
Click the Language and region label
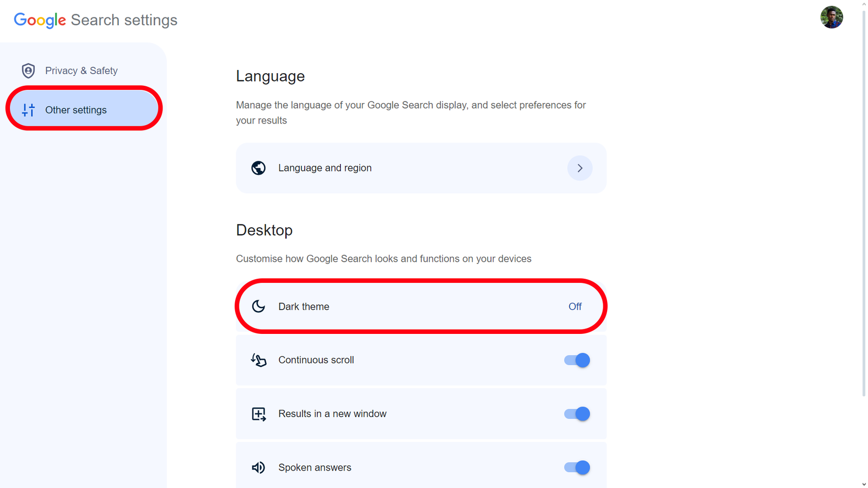click(325, 168)
